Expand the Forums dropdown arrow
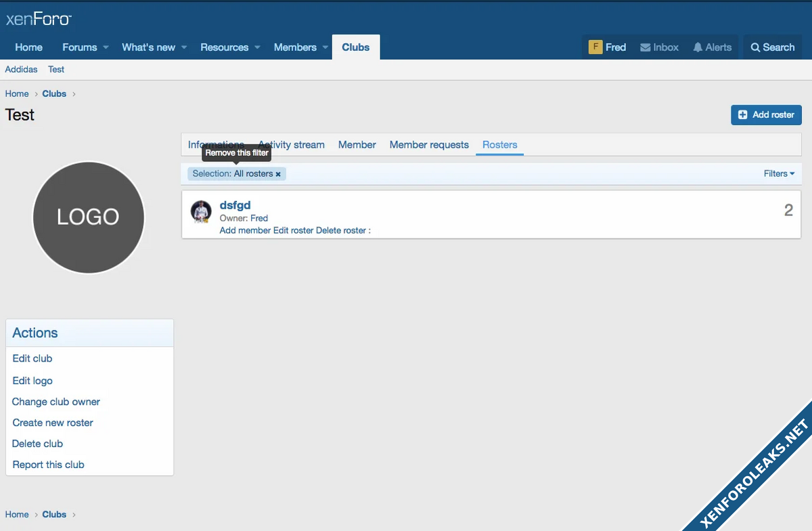 [x=106, y=47]
